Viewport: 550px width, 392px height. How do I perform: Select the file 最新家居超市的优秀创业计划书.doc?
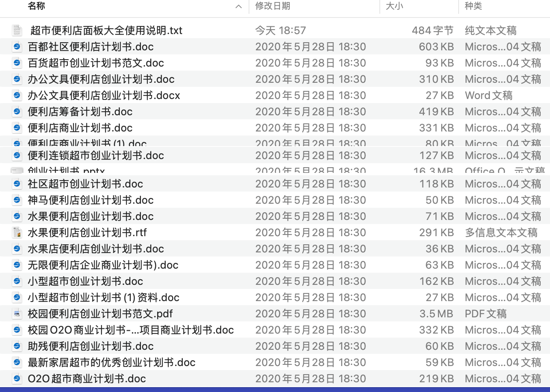pos(112,362)
